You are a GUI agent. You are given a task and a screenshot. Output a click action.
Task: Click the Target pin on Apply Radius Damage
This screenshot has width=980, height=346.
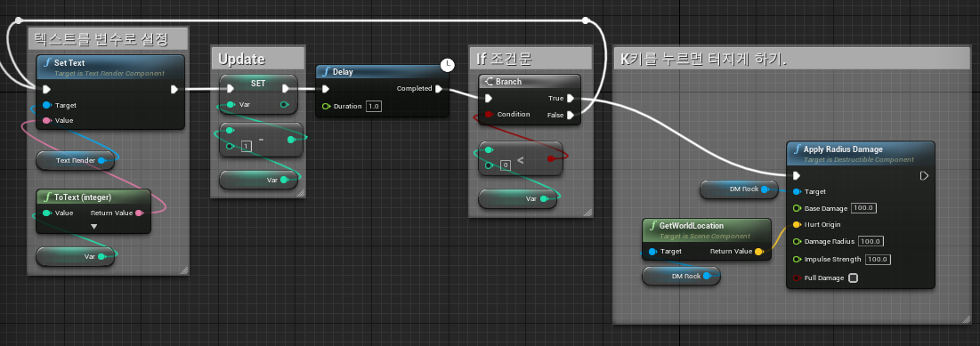[797, 192]
